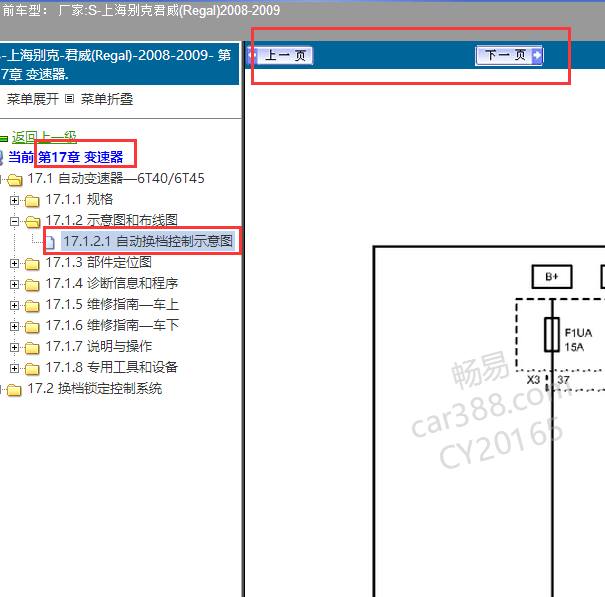The width and height of the screenshot is (605, 597).
Task: Click folder icon of 17.2 换档锁定控制系统
Action: [15, 389]
